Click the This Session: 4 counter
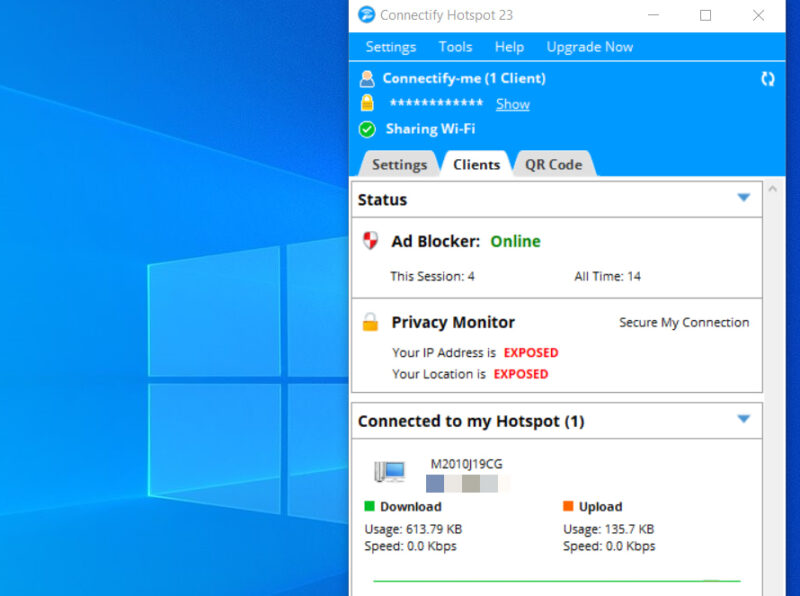This screenshot has height=596, width=800. 433,276
